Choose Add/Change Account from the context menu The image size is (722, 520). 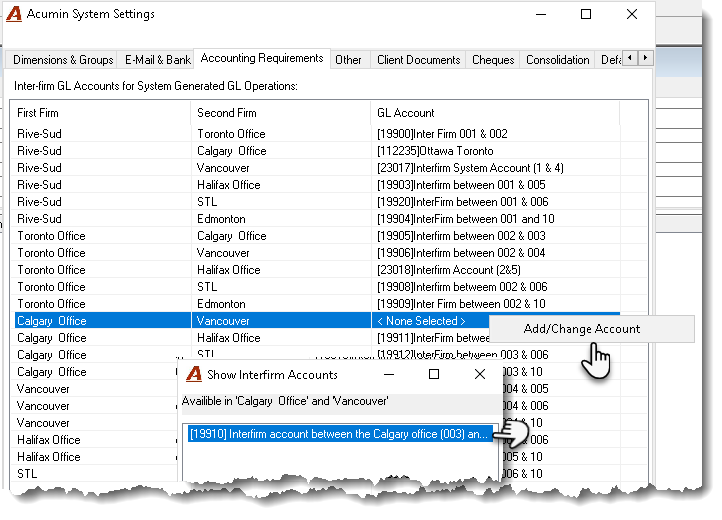[592, 329]
